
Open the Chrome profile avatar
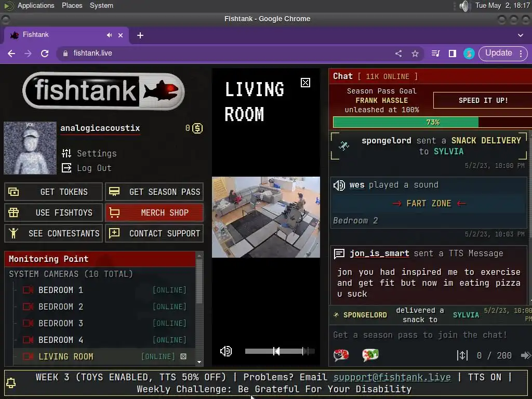click(x=469, y=54)
